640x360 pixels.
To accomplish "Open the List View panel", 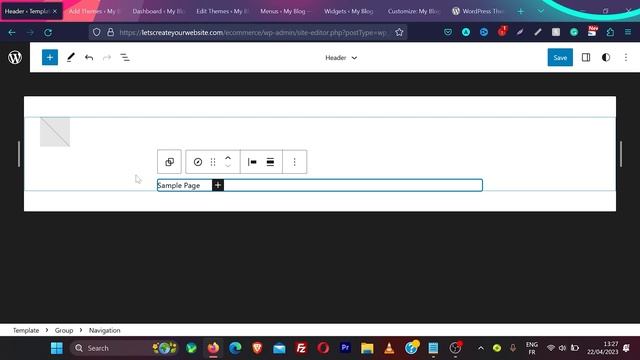I will point(125,58).
